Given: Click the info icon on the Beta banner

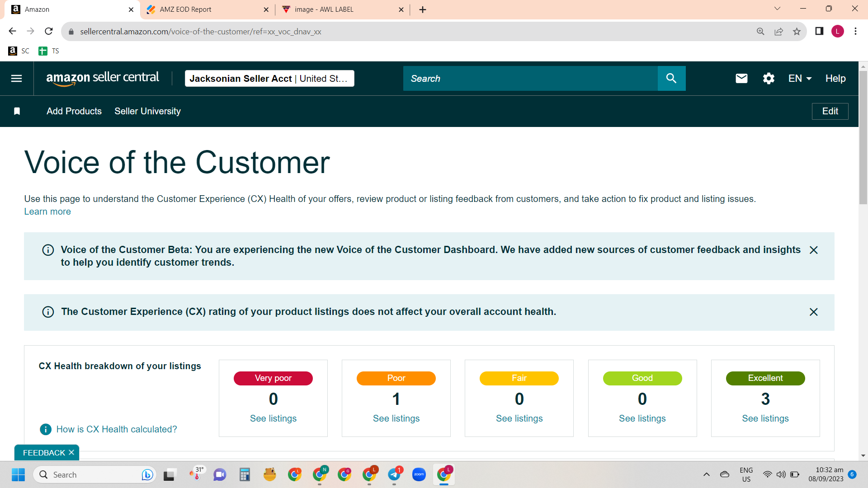Looking at the screenshot, I should pos(48,250).
